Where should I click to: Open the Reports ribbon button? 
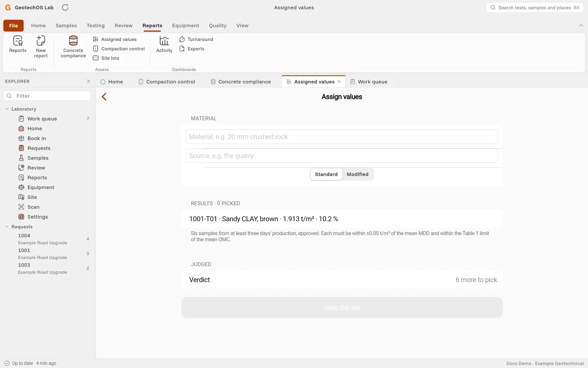[x=18, y=45]
